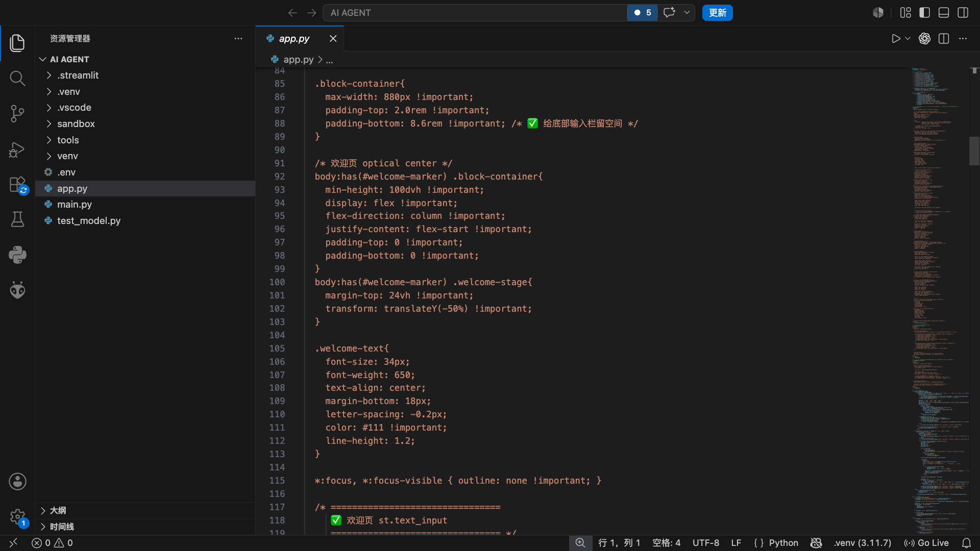The image size is (980, 551).
Task: Open remote window indicator in status bar
Action: (x=13, y=543)
